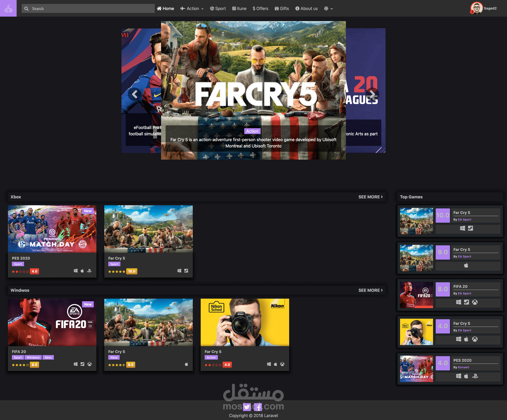This screenshot has height=420, width=507.
Task: Show the previous carousel slide
Action: [x=135, y=94]
